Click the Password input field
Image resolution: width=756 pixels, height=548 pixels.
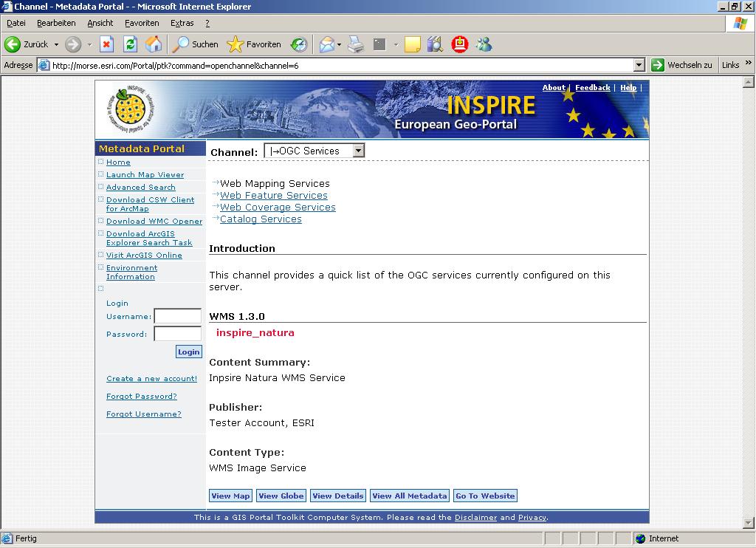click(x=177, y=333)
